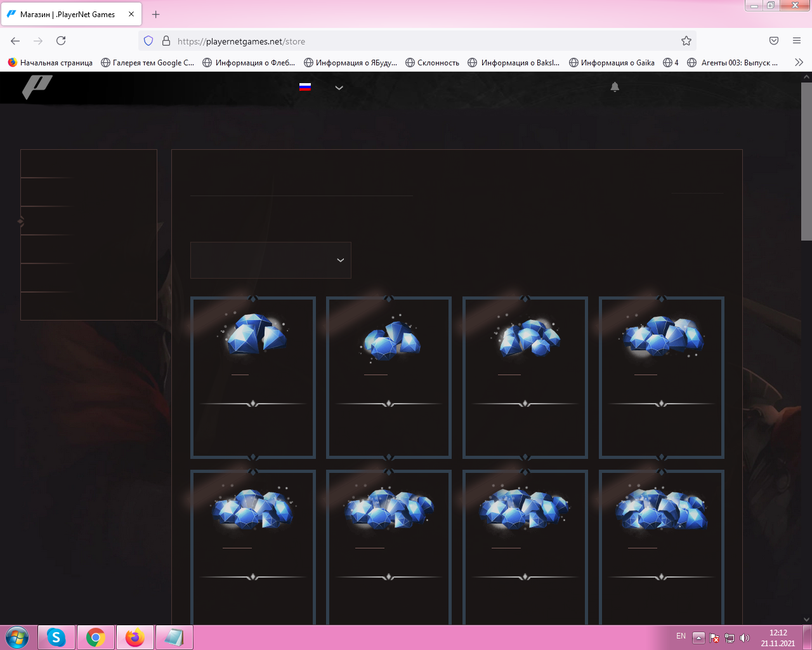Click the Save to Pocket icon
Image resolution: width=812 pixels, height=650 pixels.
(773, 41)
